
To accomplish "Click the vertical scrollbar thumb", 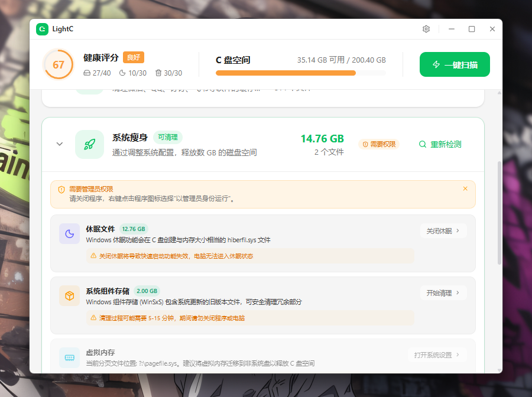I will tap(499, 213).
